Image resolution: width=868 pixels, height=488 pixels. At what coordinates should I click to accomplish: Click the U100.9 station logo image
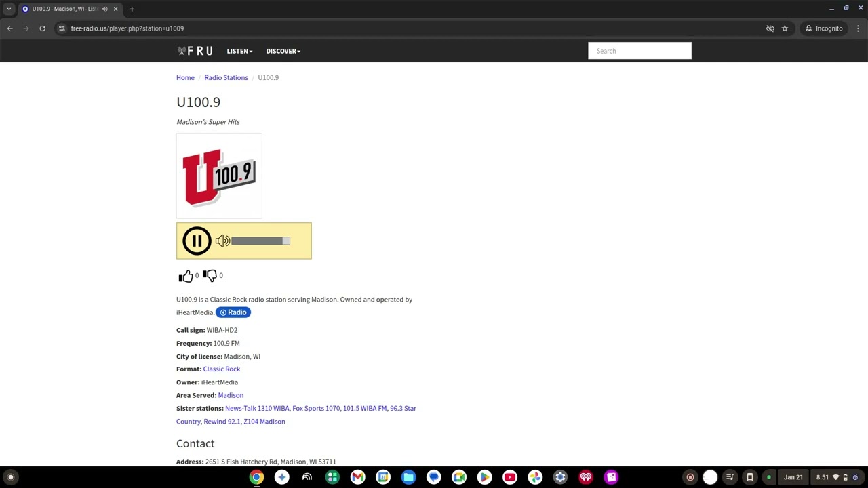[219, 176]
